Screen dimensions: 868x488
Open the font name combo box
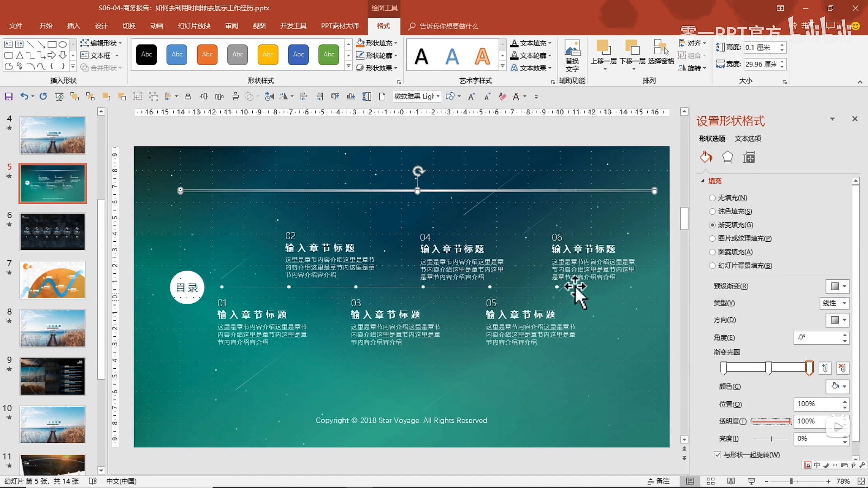pyautogui.click(x=417, y=97)
